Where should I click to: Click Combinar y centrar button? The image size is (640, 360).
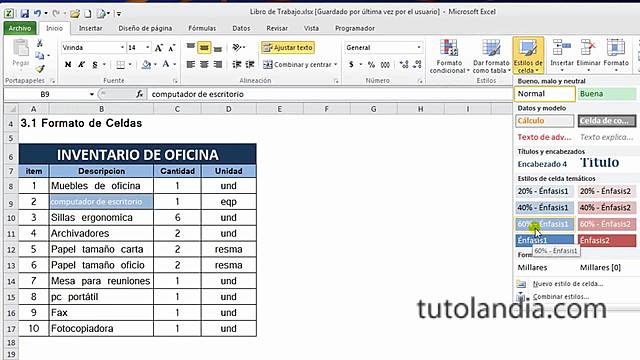[x=297, y=64]
